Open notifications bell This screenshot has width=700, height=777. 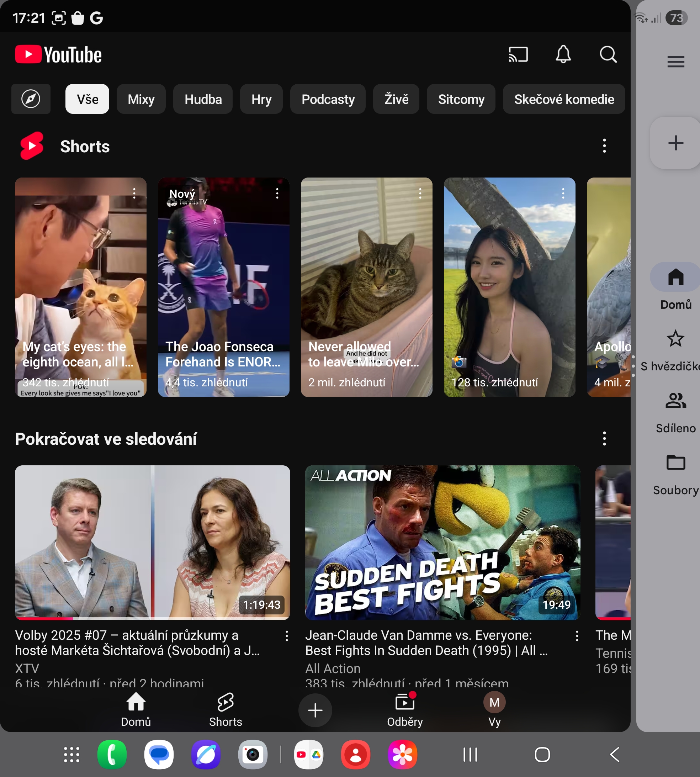(x=563, y=54)
